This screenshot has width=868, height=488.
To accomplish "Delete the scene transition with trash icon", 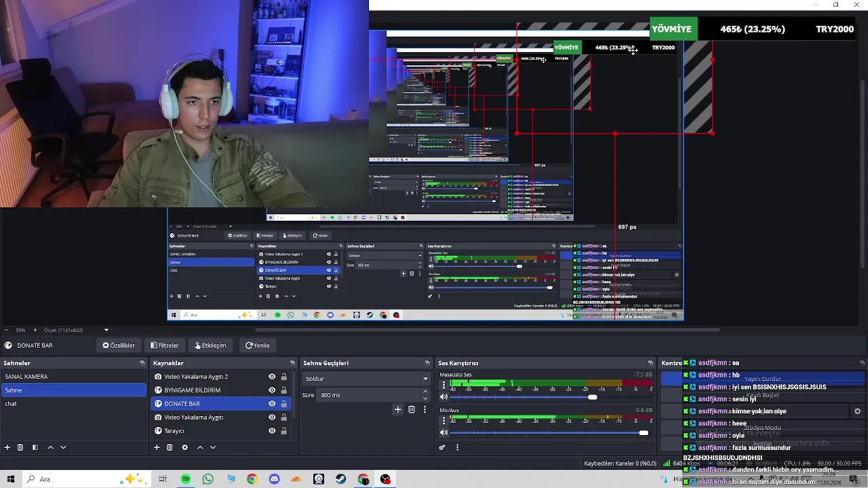I will (x=412, y=409).
